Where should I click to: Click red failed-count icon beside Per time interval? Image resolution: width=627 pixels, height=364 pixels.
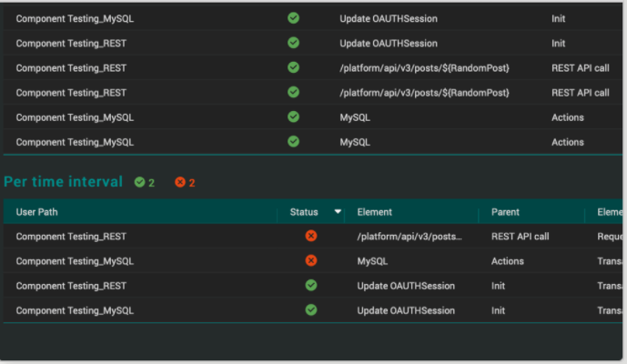coord(180,182)
